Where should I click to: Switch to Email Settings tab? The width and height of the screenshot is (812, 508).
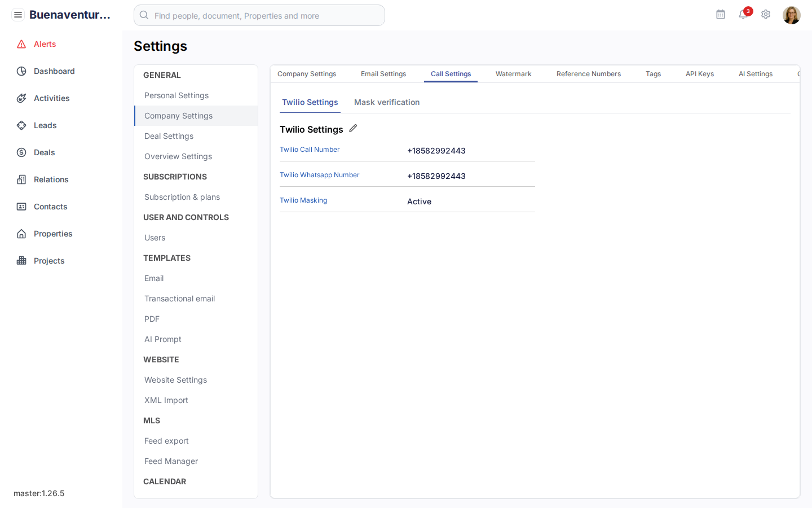click(x=383, y=74)
